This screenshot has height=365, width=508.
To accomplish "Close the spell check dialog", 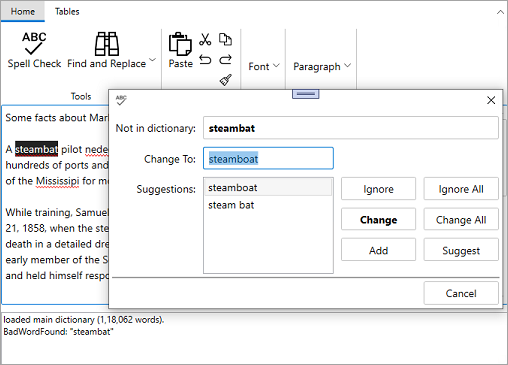I will pyautogui.click(x=491, y=100).
